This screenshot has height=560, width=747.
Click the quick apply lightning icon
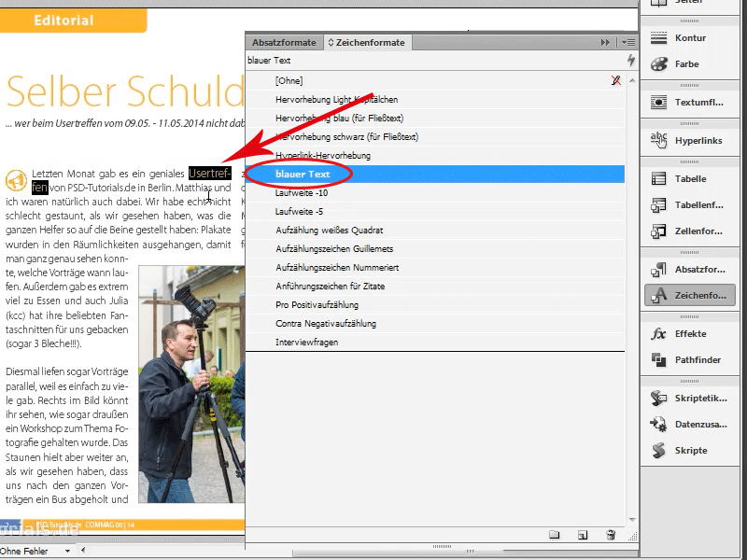[x=631, y=60]
